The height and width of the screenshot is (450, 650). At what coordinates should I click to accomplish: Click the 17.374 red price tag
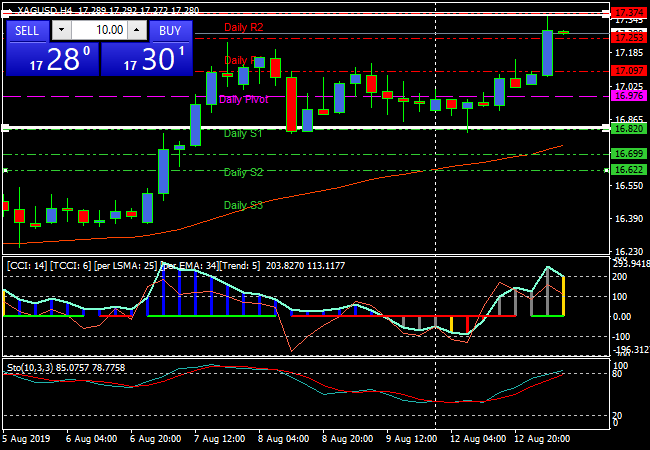point(629,11)
